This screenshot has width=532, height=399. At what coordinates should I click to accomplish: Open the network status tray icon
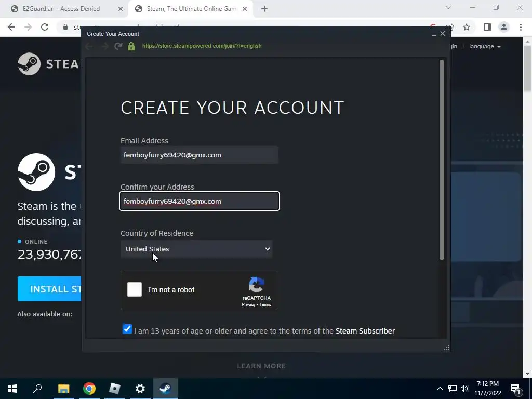point(453,389)
